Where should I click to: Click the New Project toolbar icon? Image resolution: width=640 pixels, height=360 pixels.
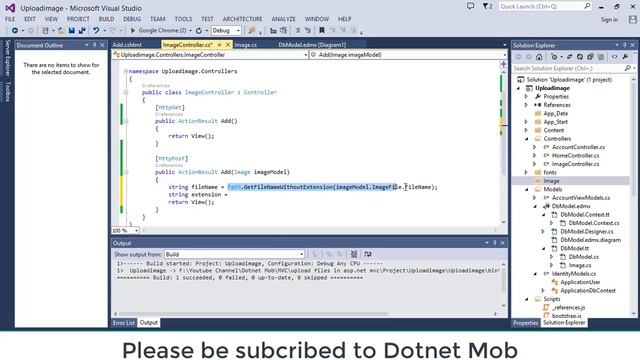tap(45, 31)
